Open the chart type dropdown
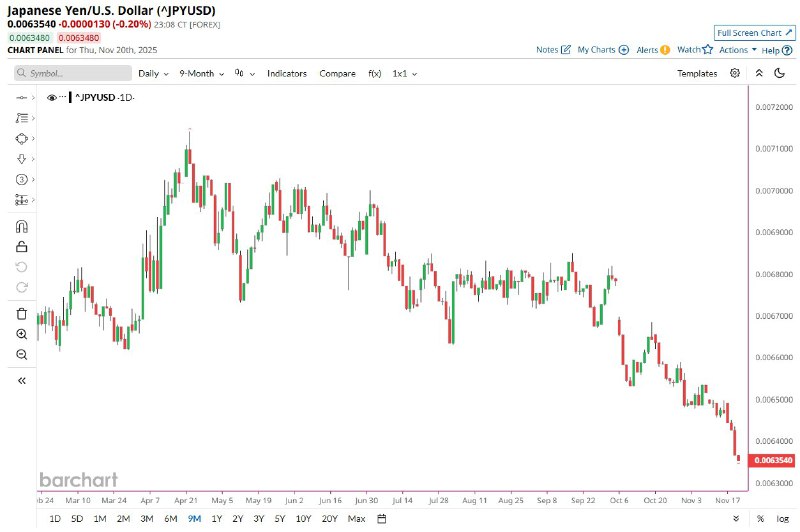 [244, 73]
